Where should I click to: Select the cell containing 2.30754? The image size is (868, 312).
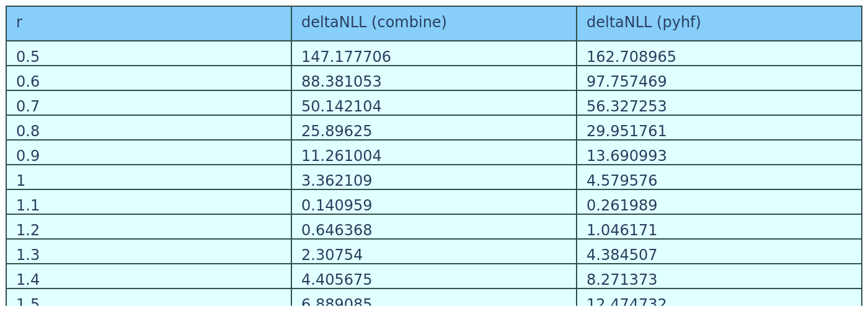pyautogui.click(x=434, y=251)
